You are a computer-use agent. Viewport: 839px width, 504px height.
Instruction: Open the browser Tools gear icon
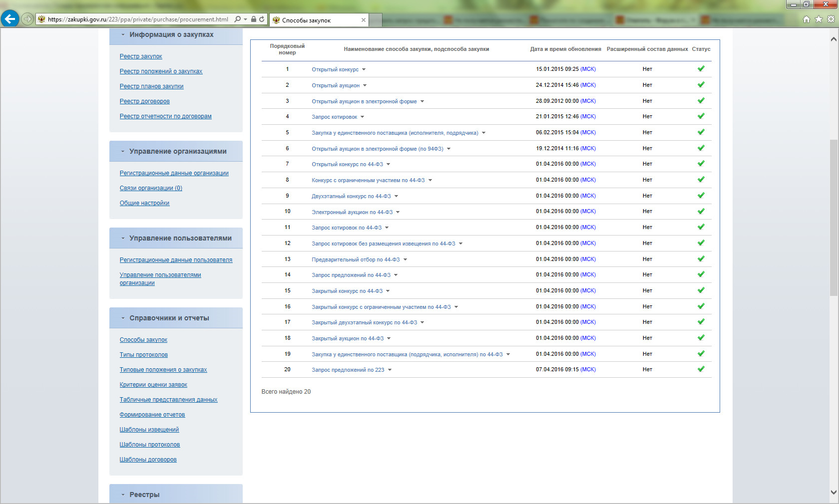831,19
